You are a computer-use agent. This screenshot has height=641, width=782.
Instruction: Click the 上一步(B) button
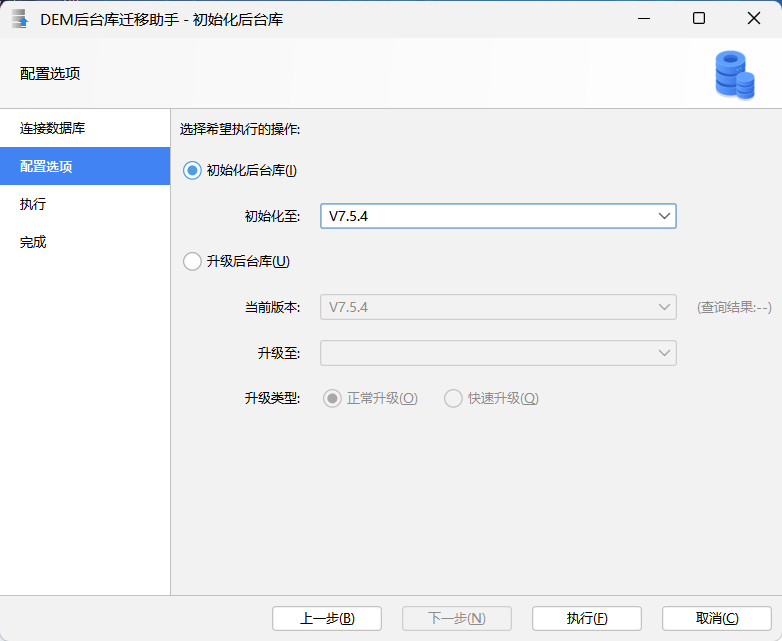coord(327,619)
